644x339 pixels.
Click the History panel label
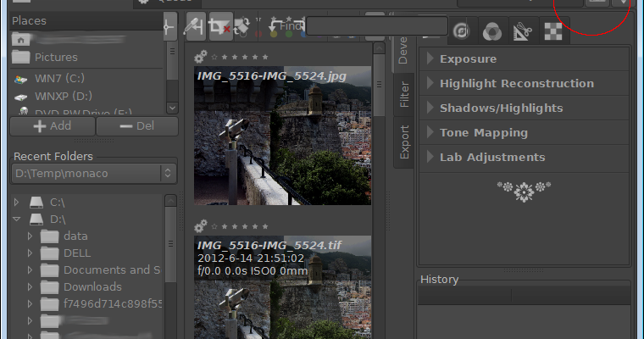point(440,280)
